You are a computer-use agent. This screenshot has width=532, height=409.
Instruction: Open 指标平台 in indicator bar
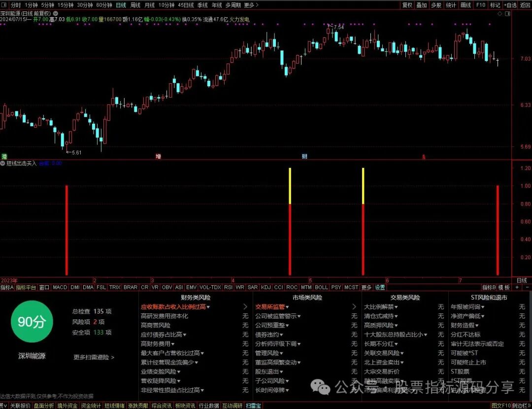(26, 287)
